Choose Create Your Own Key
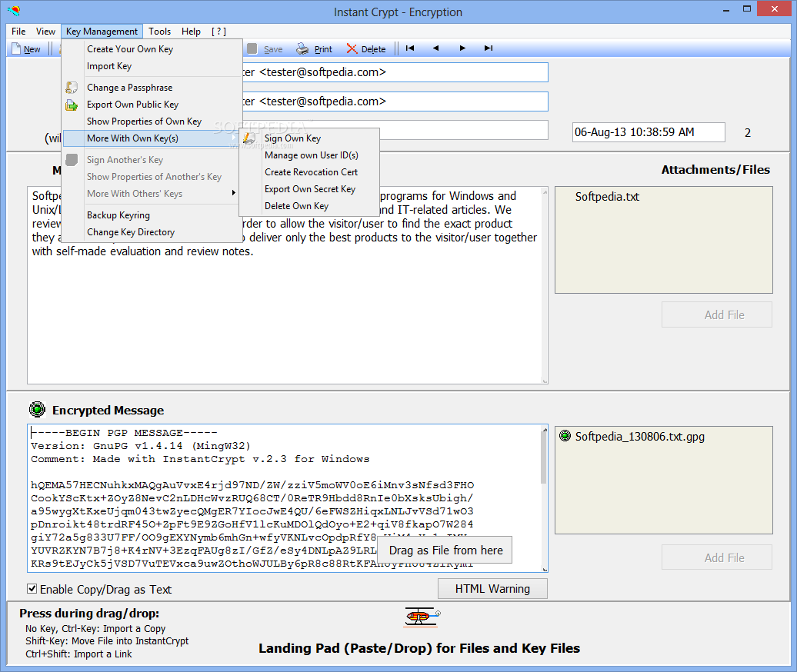This screenshot has height=672, width=797. tap(130, 49)
